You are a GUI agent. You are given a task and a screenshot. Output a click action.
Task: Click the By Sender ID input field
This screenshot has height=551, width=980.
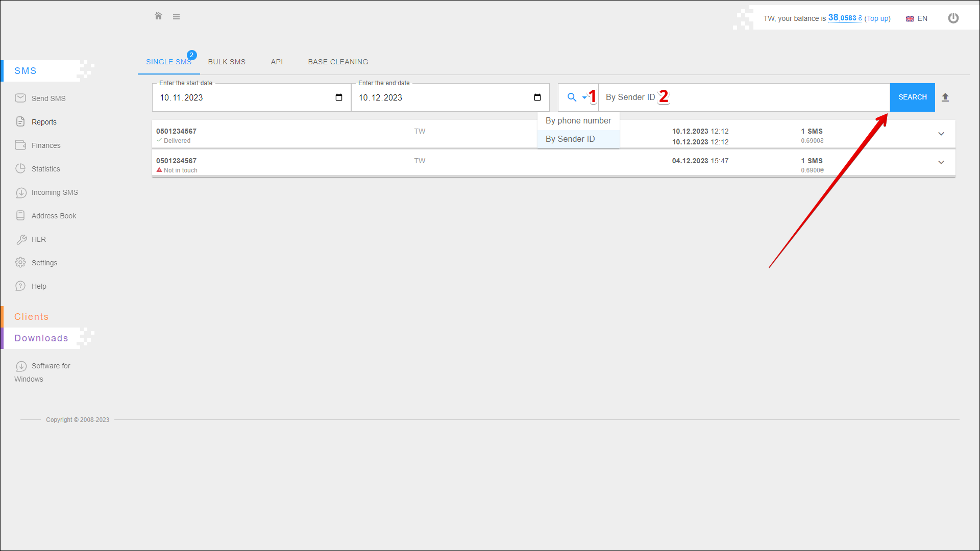pyautogui.click(x=766, y=97)
